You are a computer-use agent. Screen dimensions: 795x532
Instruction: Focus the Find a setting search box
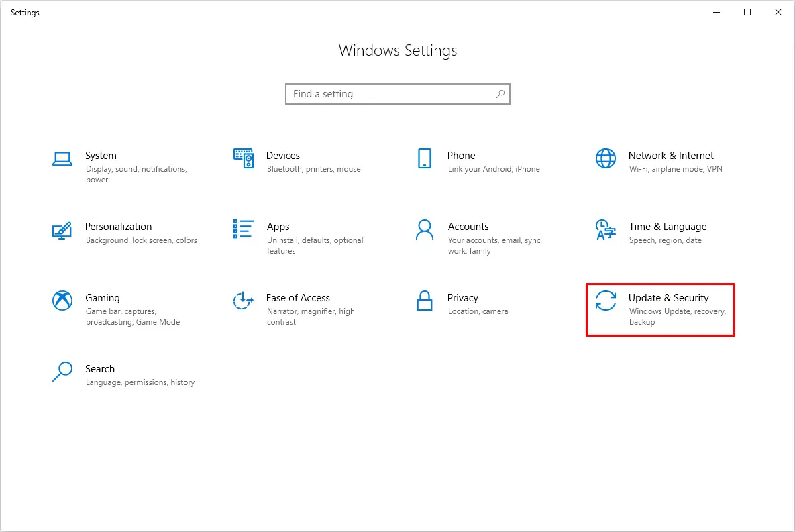point(389,94)
